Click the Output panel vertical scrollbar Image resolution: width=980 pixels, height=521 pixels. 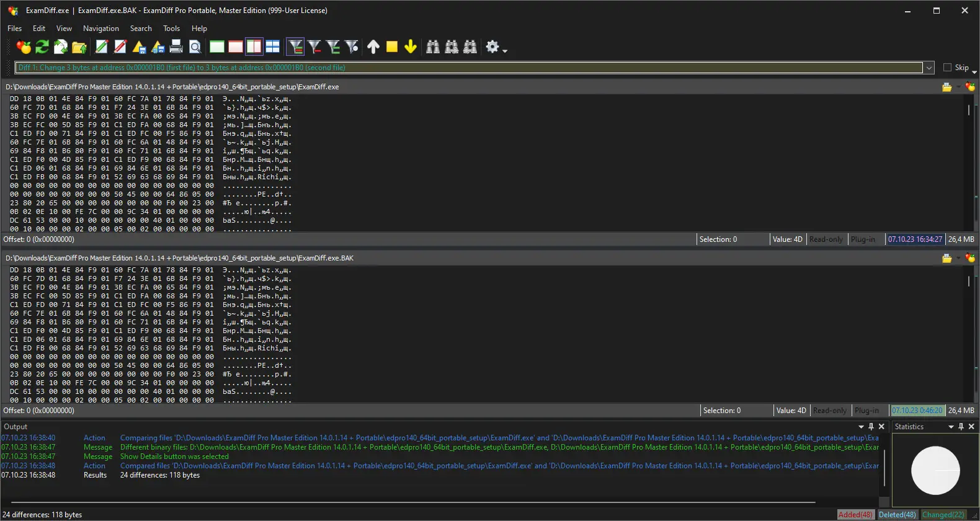click(x=884, y=468)
